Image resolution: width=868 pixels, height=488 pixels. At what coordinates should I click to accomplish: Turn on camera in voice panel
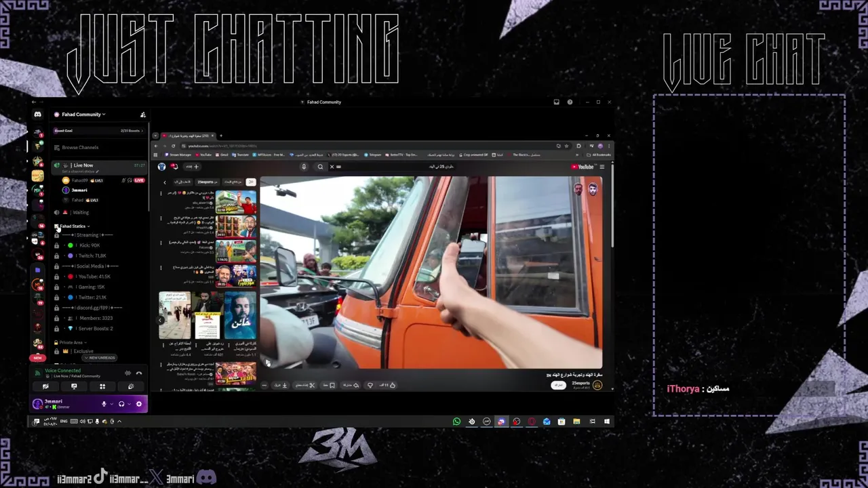click(x=45, y=386)
